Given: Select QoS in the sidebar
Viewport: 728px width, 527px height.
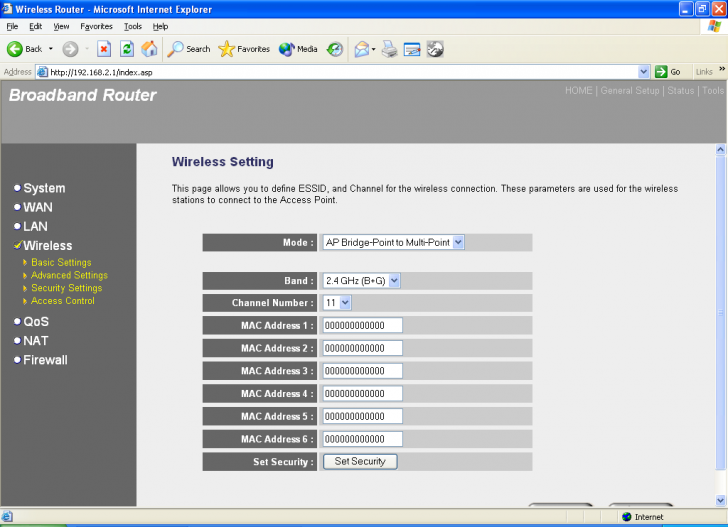Looking at the screenshot, I should point(36,321).
